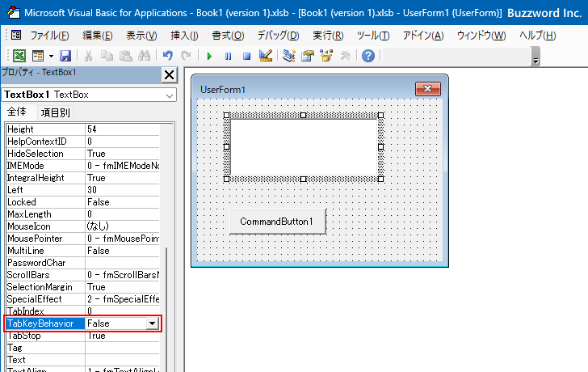This screenshot has height=372, width=588.
Task: Select the TabKeyBehavior property row
Action: [x=83, y=323]
